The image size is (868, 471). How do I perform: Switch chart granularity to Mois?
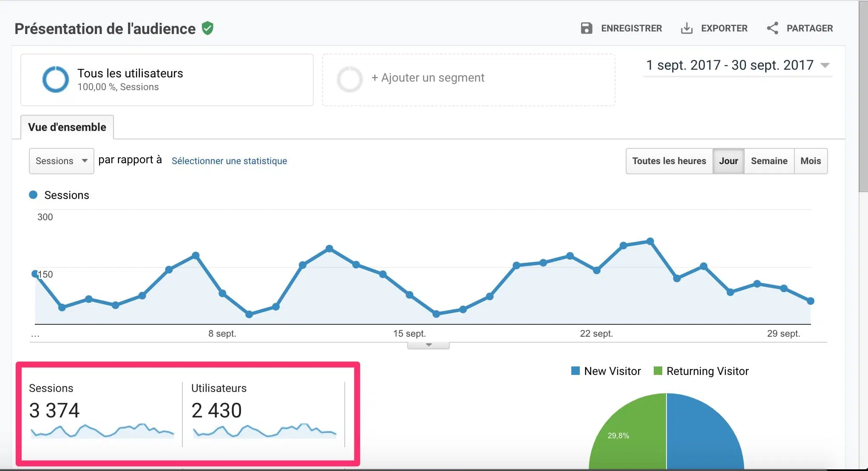tap(811, 161)
